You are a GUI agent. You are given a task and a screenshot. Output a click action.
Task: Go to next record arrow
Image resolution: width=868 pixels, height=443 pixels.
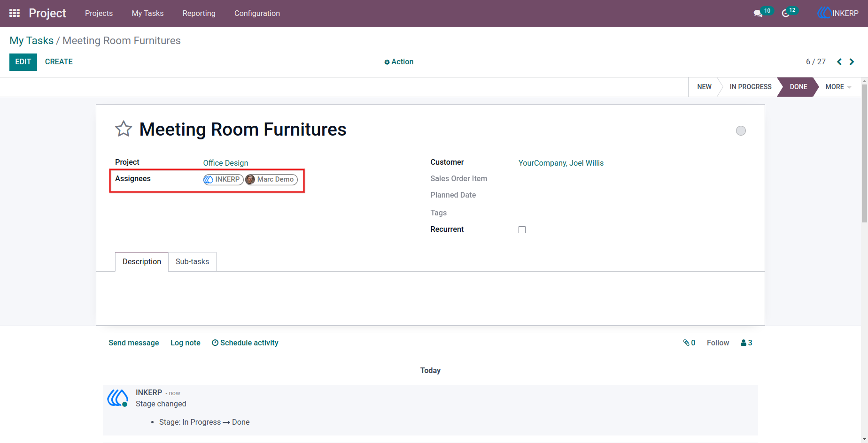[852, 61]
